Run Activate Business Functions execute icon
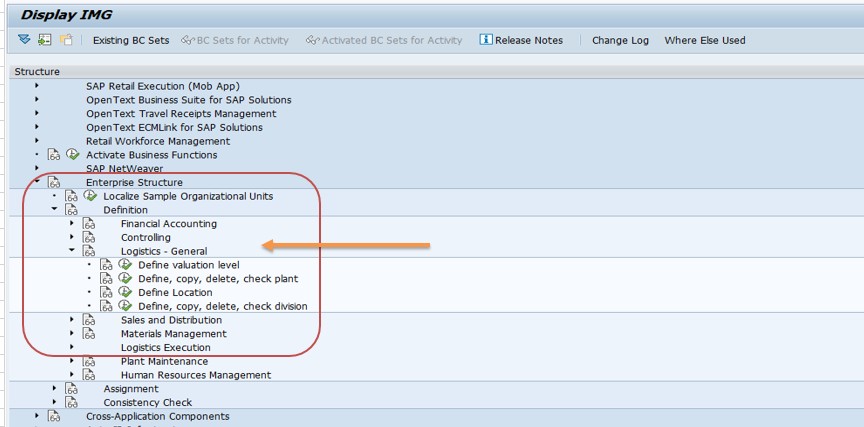This screenshot has width=864, height=427. pos(72,155)
